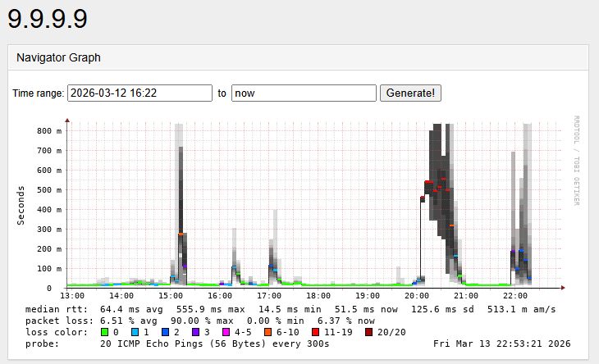Screen dimensions: 599x364
Task: Click the 500 m y-axis value
Action: [x=49, y=190]
